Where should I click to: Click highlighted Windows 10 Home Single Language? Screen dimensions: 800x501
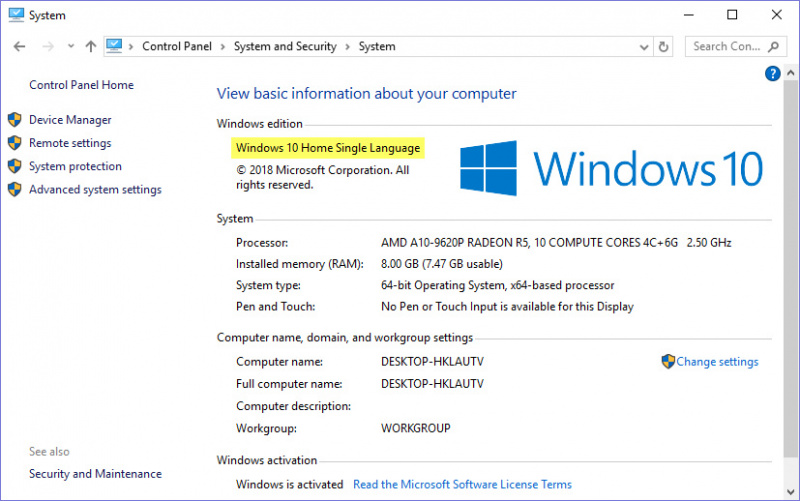click(328, 148)
